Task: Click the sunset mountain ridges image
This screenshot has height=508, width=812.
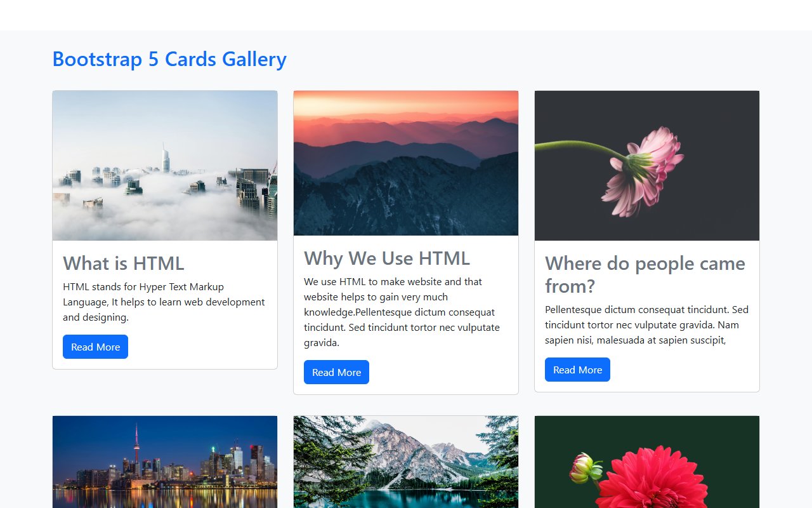Action: (x=405, y=163)
